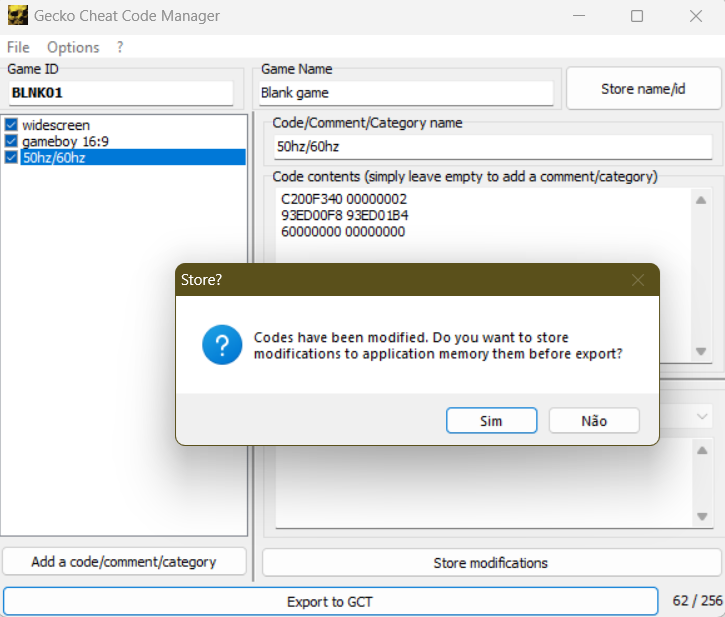Click the Export to GCT button
Viewport: 725px width, 617px height.
[330, 601]
